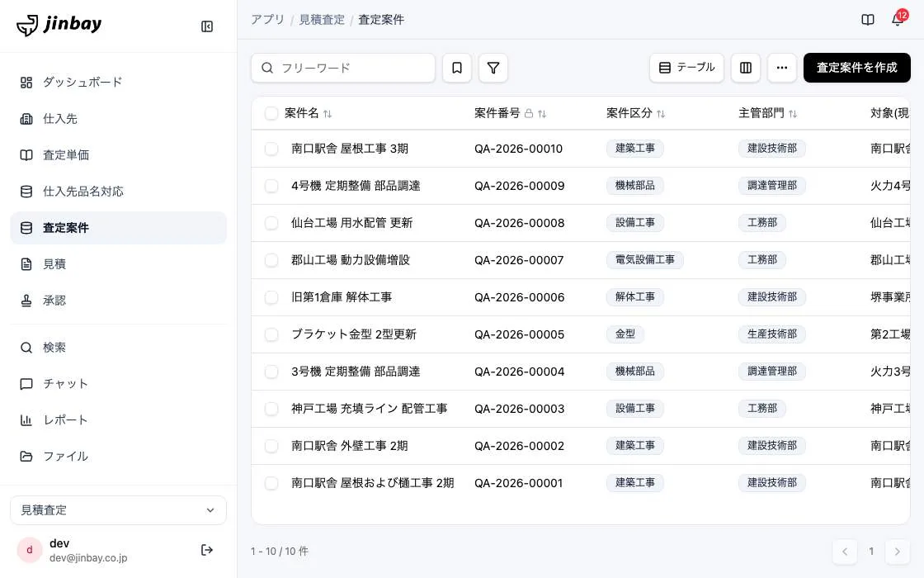The width and height of the screenshot is (924, 578).
Task: Click the jinbay logo
Action: click(x=59, y=25)
